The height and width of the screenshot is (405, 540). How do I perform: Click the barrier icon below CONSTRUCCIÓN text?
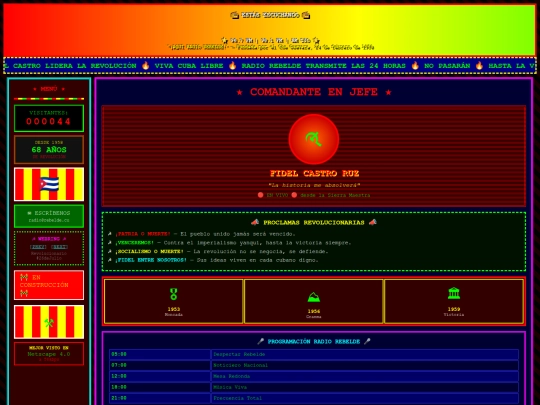(24, 293)
